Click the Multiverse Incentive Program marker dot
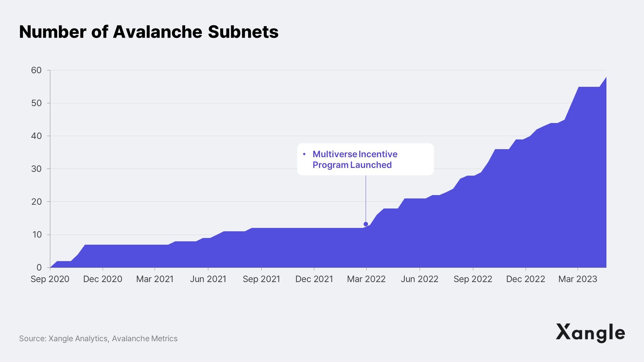 point(366,224)
